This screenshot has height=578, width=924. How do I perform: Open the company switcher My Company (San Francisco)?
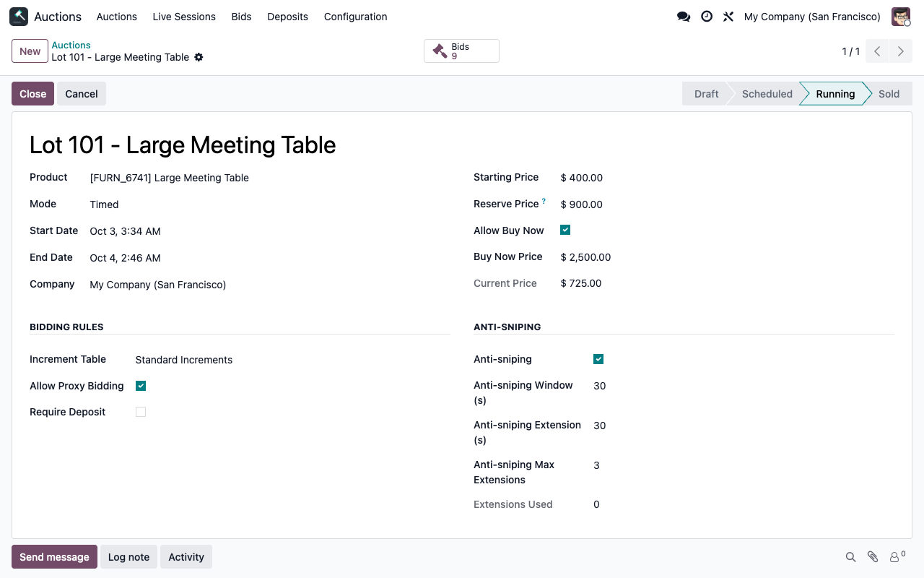812,17
